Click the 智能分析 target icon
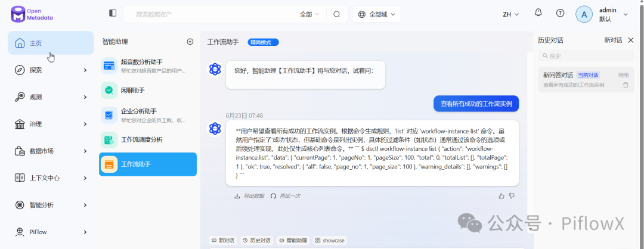This screenshot has height=249, width=644. tap(19, 205)
